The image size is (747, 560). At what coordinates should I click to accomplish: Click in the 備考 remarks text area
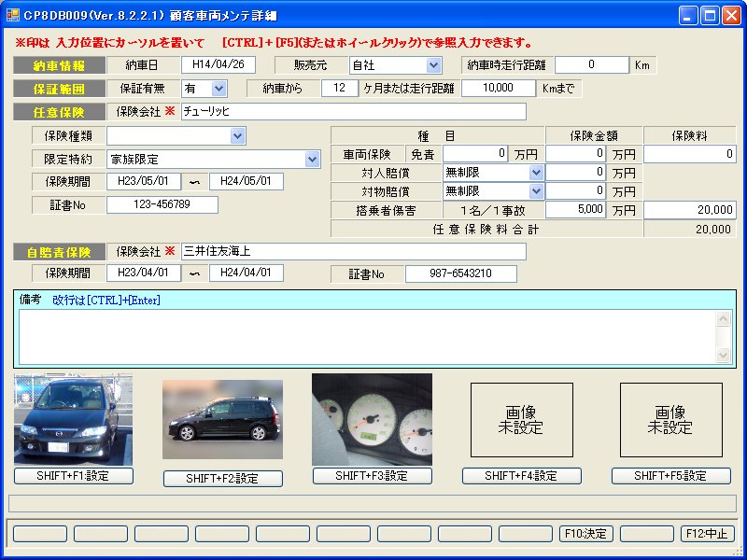(x=364, y=334)
